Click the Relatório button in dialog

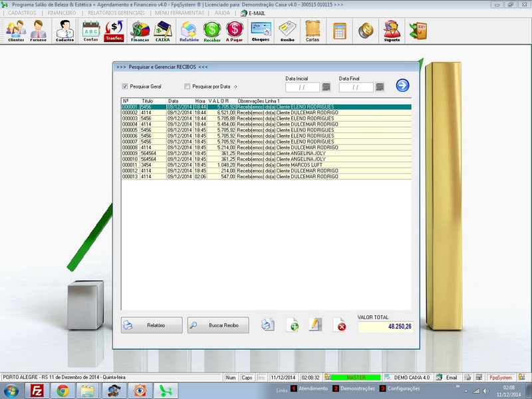coord(152,325)
